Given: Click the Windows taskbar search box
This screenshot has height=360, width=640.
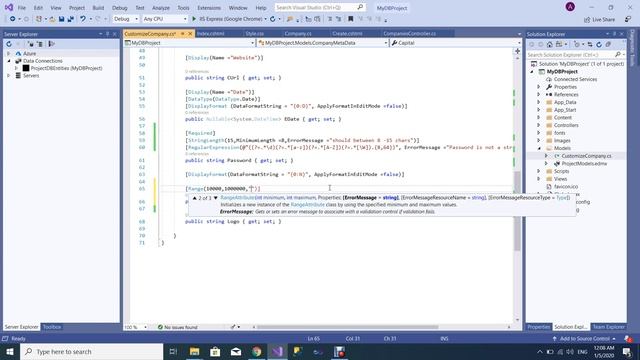Looking at the screenshot, I should click(91, 351).
